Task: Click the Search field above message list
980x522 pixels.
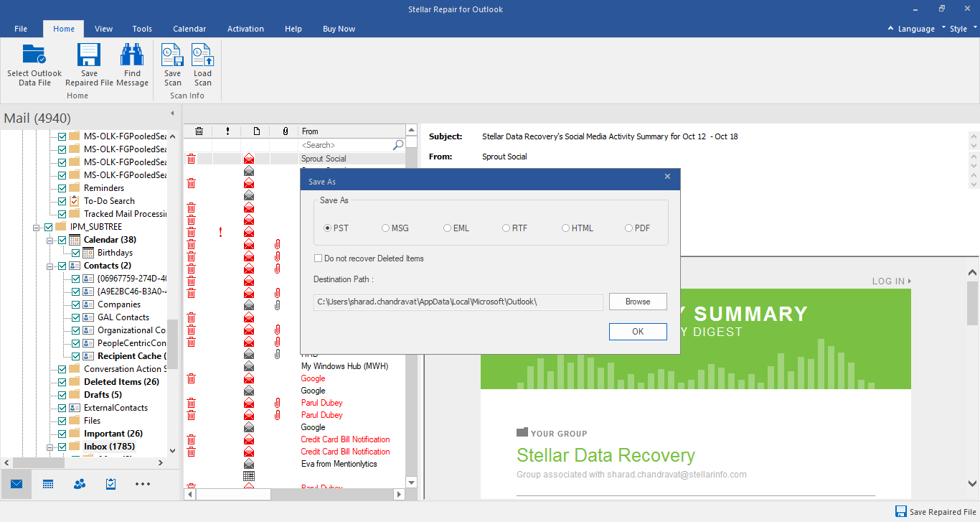Action: [x=352, y=145]
